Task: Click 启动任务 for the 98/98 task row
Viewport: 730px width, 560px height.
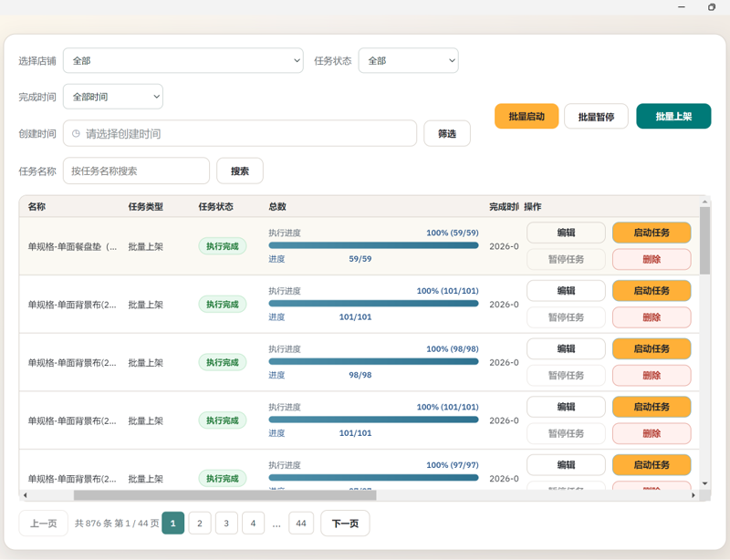Action: point(652,348)
